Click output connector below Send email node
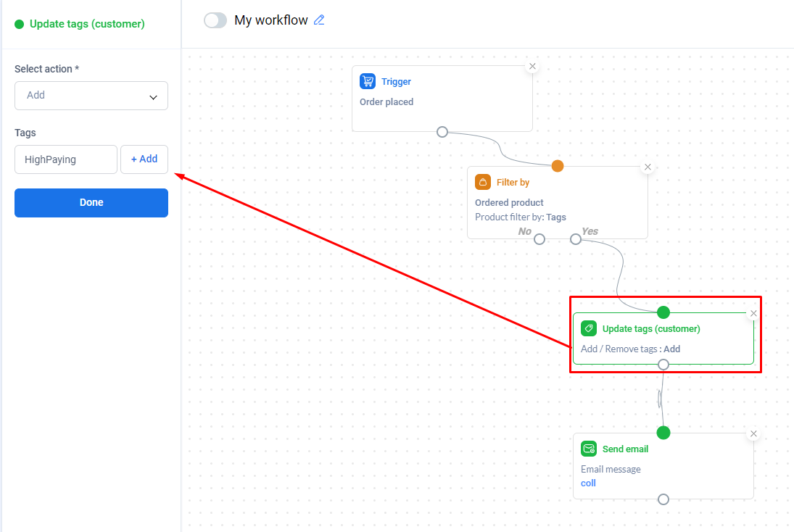The height and width of the screenshot is (532, 794). click(663, 499)
